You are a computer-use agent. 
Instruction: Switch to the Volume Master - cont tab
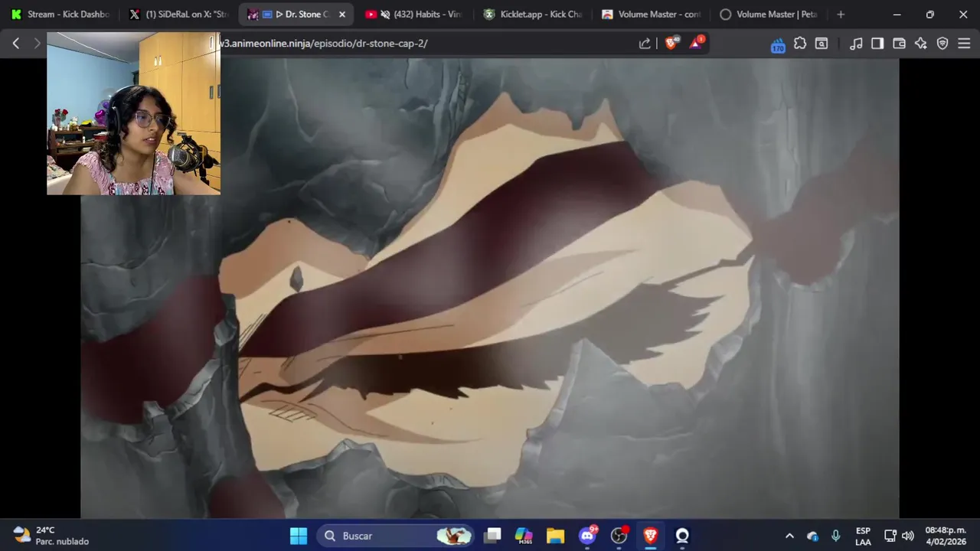pyautogui.click(x=651, y=14)
